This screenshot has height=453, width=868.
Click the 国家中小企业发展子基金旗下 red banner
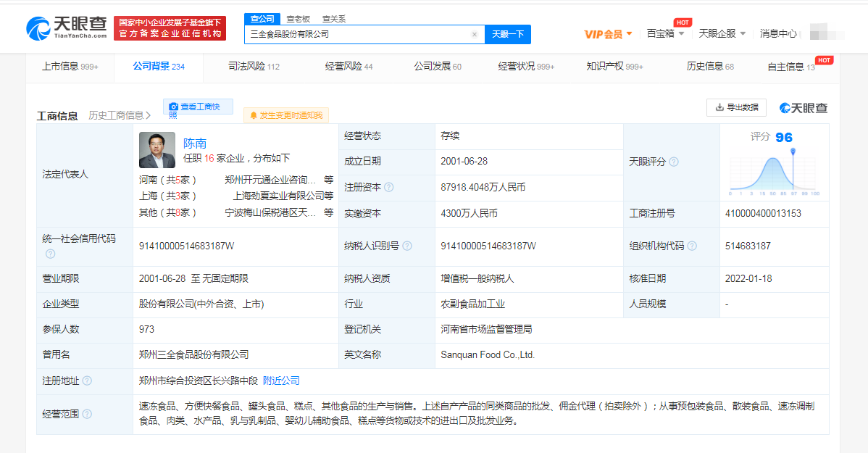[x=170, y=28]
